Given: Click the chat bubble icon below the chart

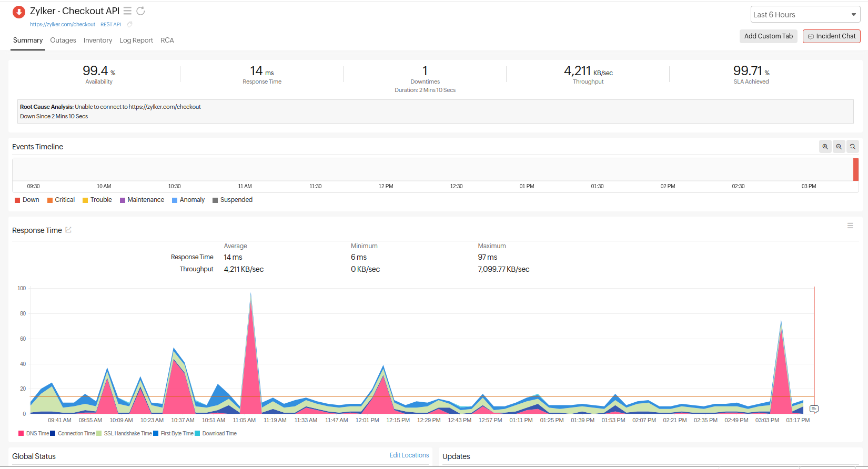Looking at the screenshot, I should point(814,409).
